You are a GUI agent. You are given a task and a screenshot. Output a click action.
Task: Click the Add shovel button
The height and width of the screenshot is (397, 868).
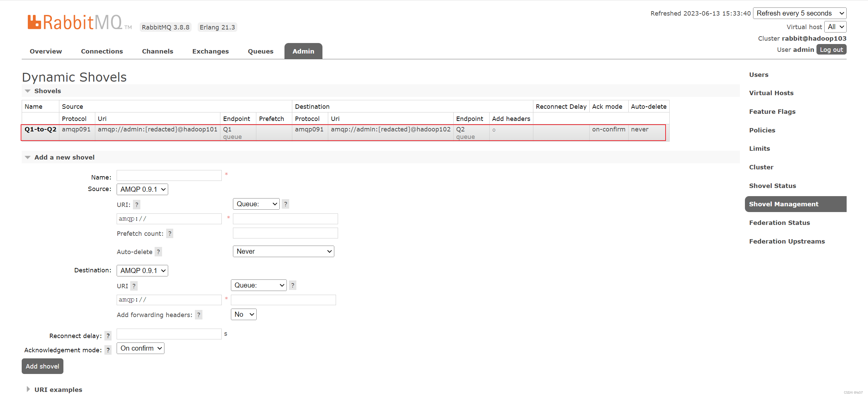(x=42, y=366)
